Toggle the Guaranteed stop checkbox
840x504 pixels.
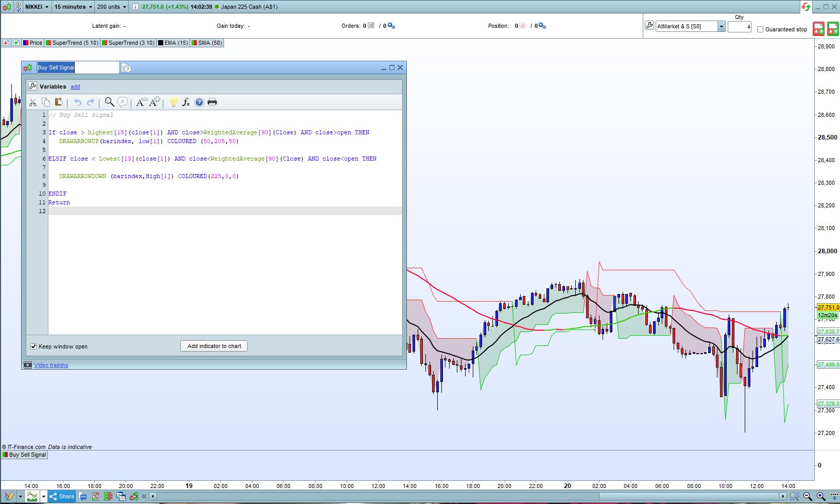(x=760, y=29)
